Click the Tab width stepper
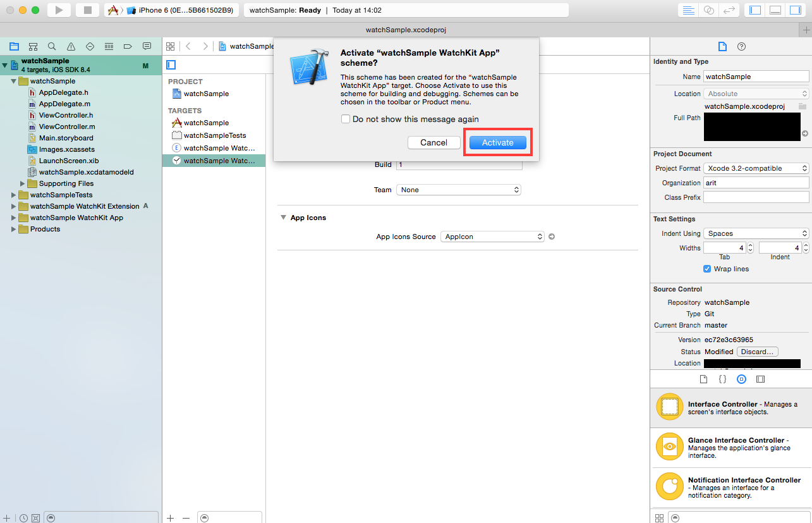812x523 pixels. (750, 248)
